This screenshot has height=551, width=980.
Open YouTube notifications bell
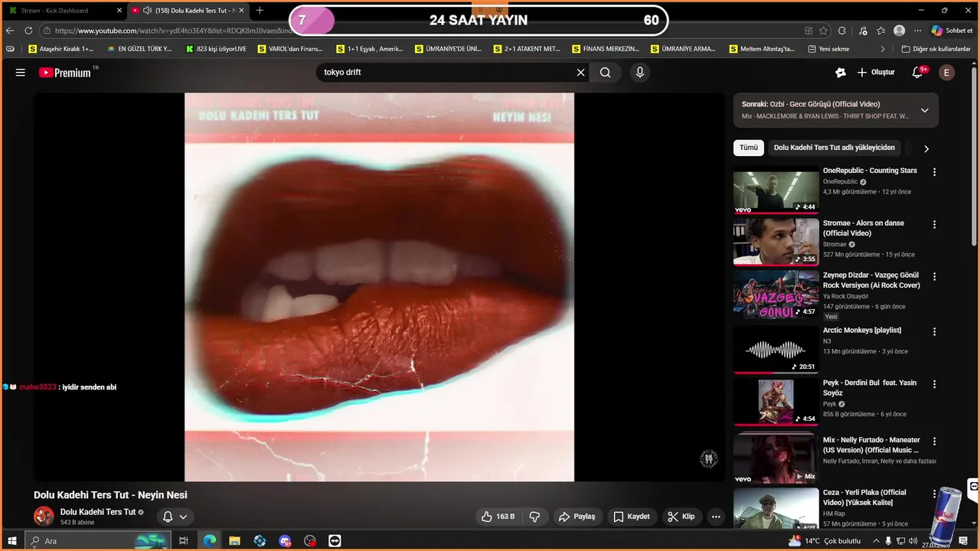click(918, 73)
